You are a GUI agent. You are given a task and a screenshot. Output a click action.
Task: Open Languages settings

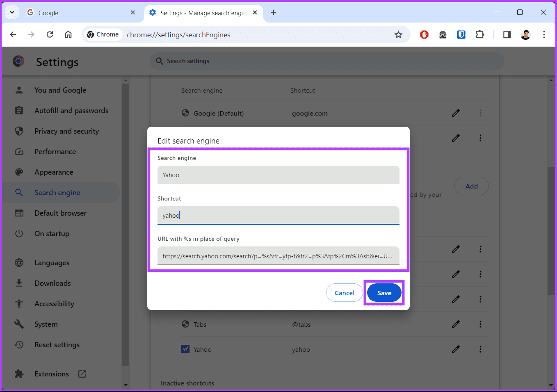52,263
